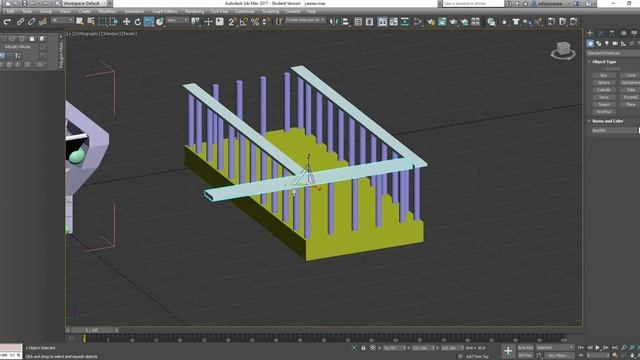Toggle Angle Snap
This screenshot has height=360, width=640.
pyautogui.click(x=244, y=22)
